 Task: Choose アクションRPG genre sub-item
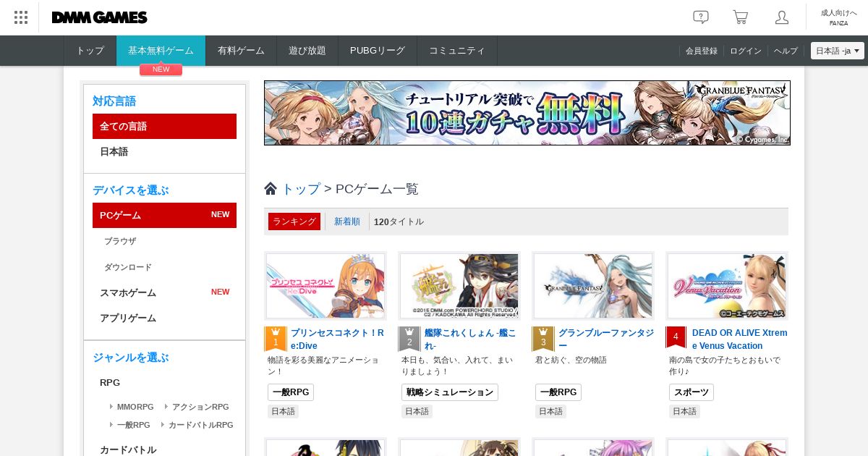[200, 407]
